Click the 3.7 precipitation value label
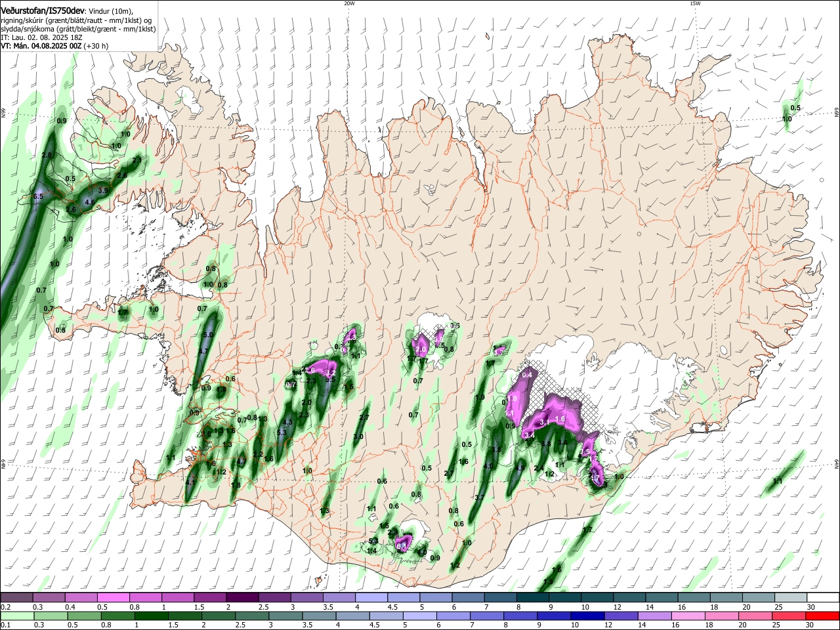The height and width of the screenshot is (630, 840). [480, 497]
